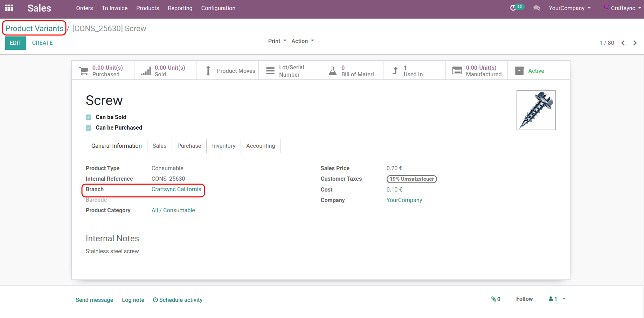Viewport: 644px width, 318px height.
Task: Open the YourCompany switcher dropdown
Action: tap(569, 8)
